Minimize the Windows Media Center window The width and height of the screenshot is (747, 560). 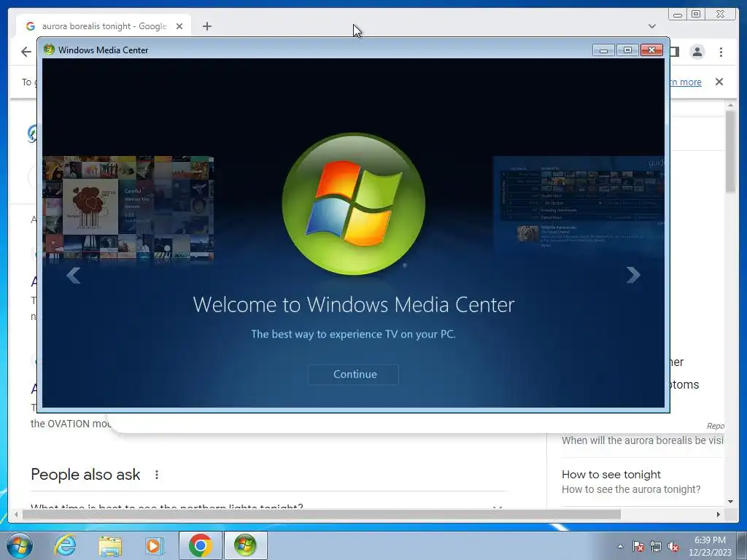(x=603, y=50)
